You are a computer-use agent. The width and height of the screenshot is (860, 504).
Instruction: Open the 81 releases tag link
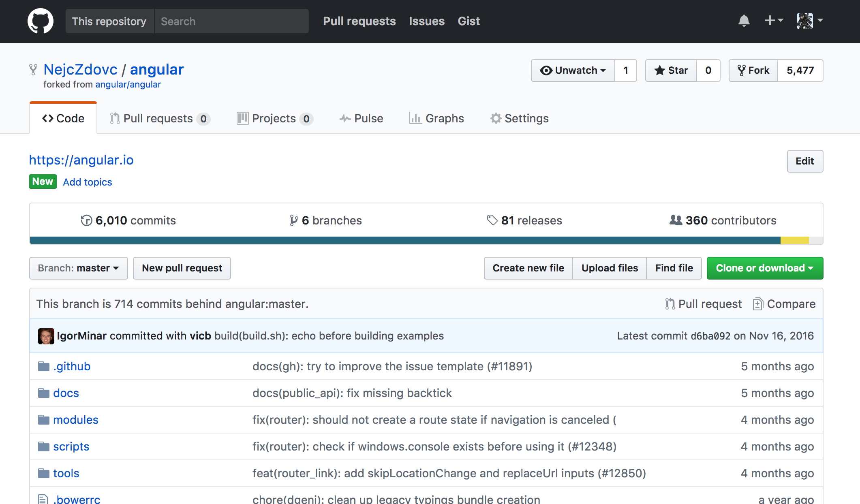coord(524,220)
